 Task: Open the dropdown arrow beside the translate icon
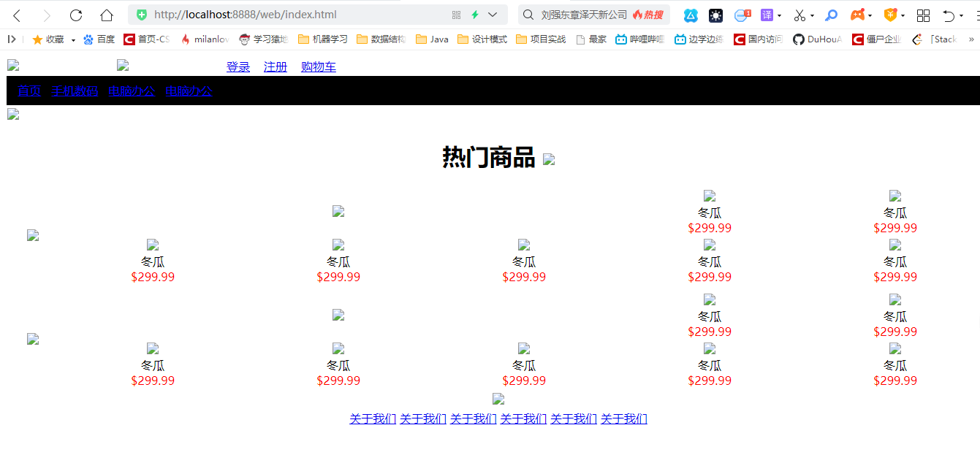click(x=779, y=15)
